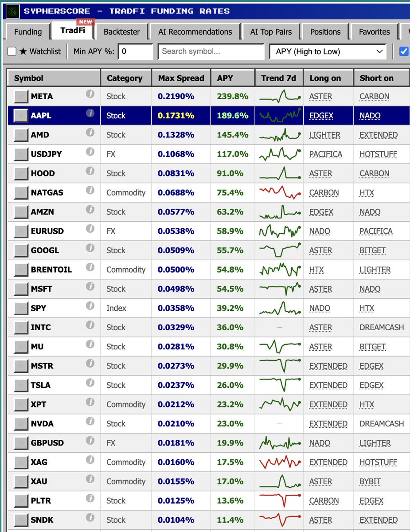
Task: Open CARBON short link in META row
Action: click(375, 96)
